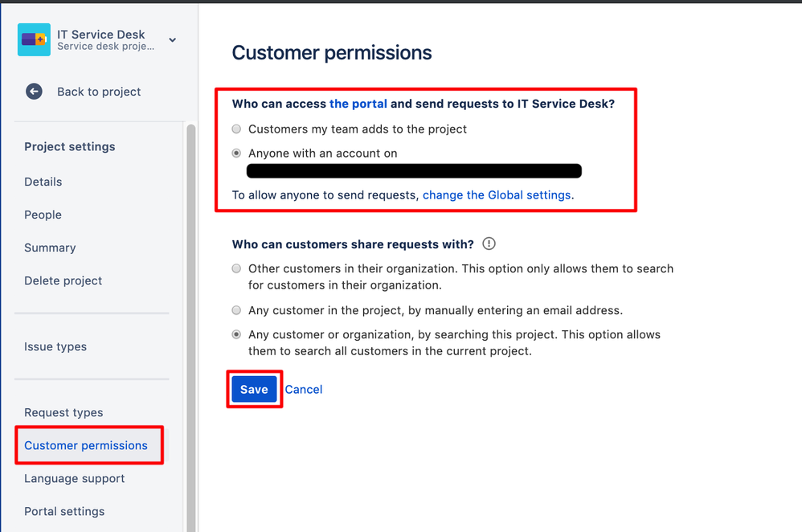Click the IT Service Desk project avatar icon
The image size is (802, 532).
click(x=34, y=39)
